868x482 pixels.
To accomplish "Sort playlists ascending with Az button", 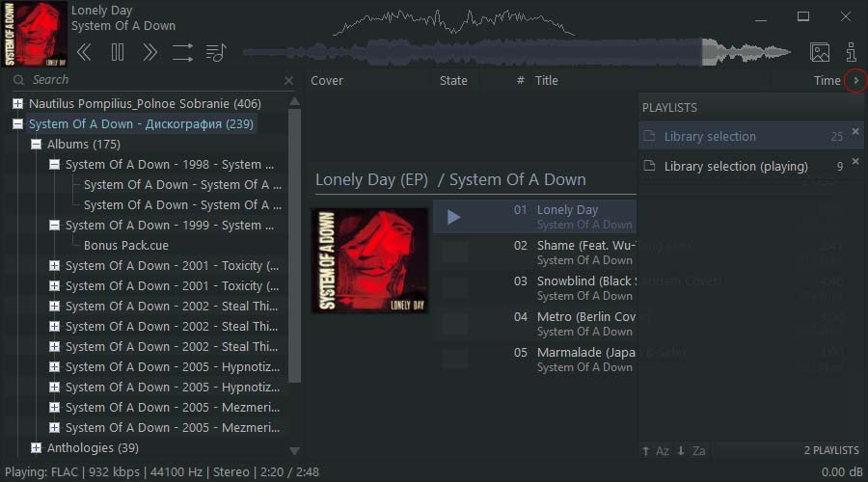I will click(655, 450).
